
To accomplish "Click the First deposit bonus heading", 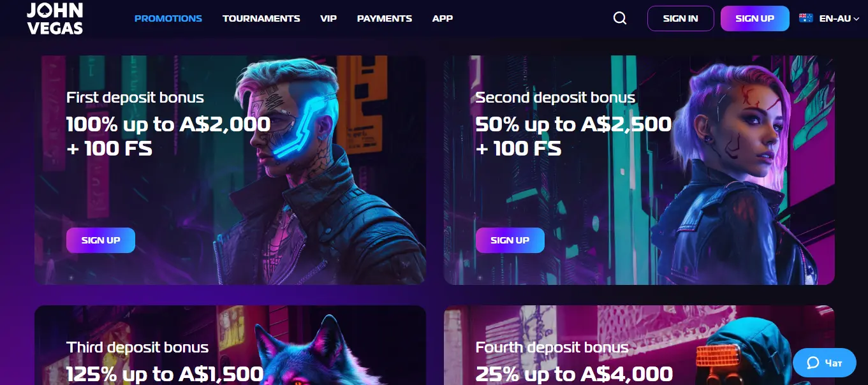I will pos(135,98).
